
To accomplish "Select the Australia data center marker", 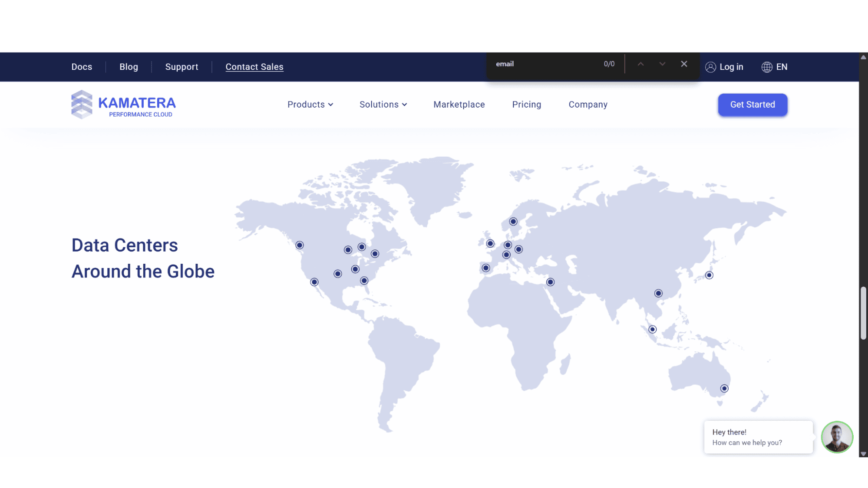I will pyautogui.click(x=724, y=389).
